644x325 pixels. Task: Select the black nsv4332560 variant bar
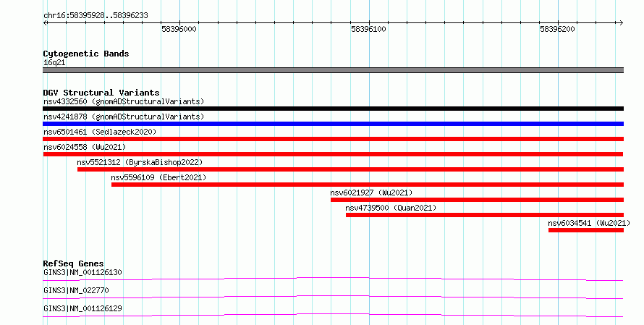(333, 109)
